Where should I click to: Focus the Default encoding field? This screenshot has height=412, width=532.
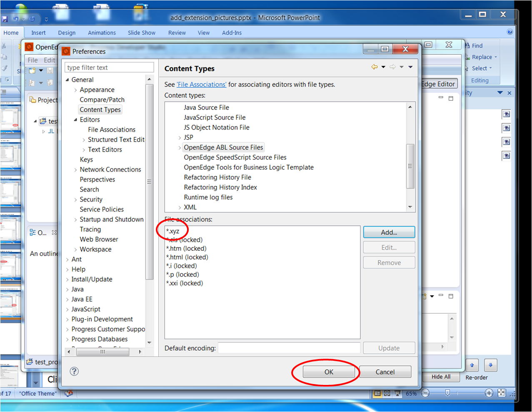click(x=289, y=348)
